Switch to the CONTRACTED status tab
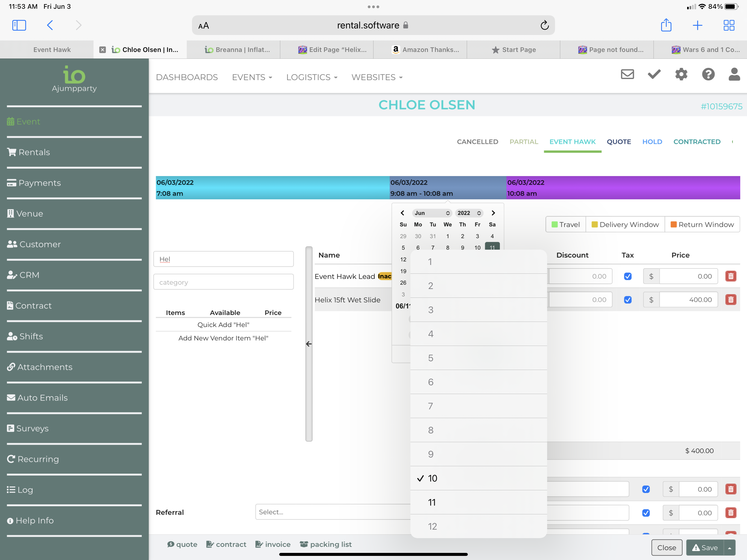This screenshot has width=747, height=560. pos(697,142)
